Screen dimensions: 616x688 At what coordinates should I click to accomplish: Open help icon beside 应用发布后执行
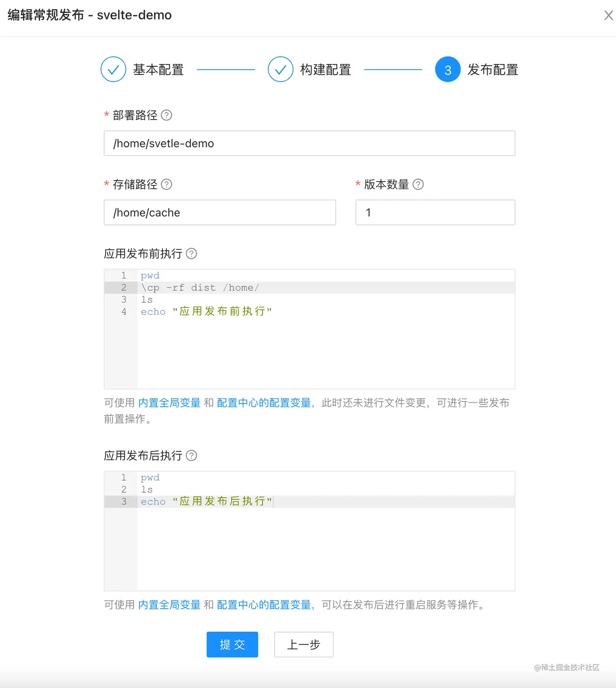pyautogui.click(x=191, y=456)
